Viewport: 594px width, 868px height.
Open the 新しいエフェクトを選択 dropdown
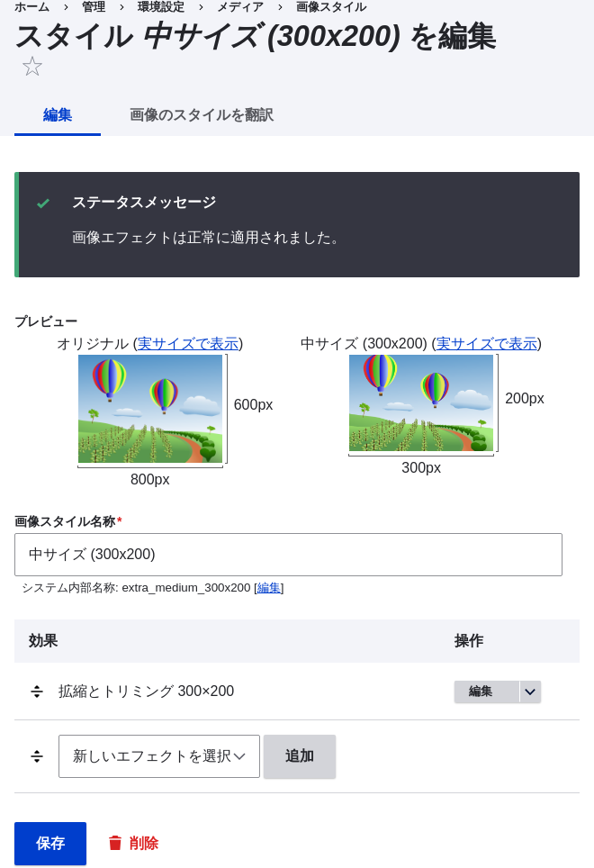click(159, 756)
